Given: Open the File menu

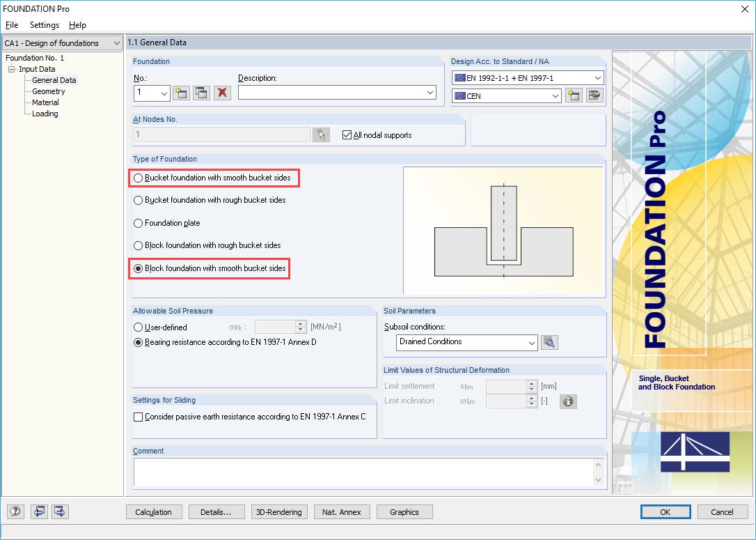Looking at the screenshot, I should (12, 25).
